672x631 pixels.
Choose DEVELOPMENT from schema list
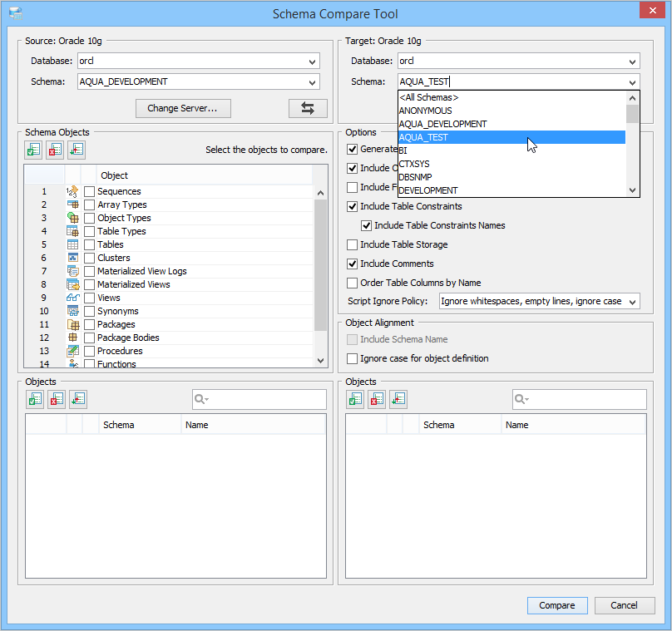[x=511, y=190]
